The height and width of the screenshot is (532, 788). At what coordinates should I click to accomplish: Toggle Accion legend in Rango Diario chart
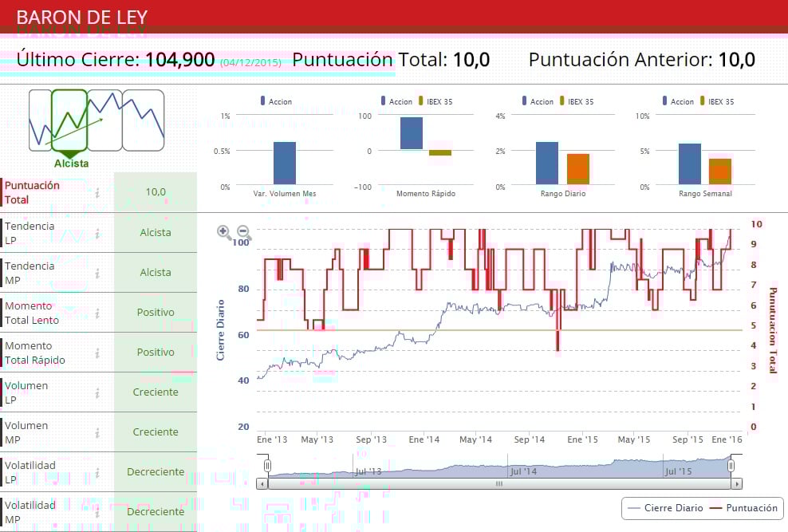538,101
